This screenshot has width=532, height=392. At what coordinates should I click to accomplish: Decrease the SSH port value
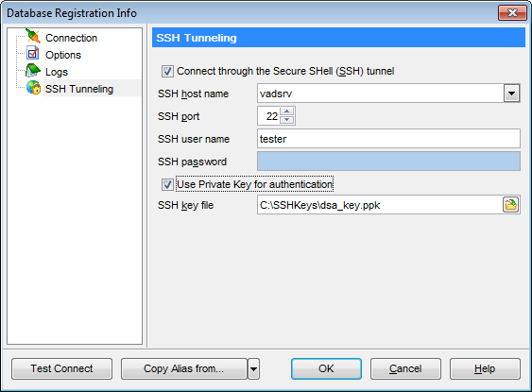pos(287,120)
